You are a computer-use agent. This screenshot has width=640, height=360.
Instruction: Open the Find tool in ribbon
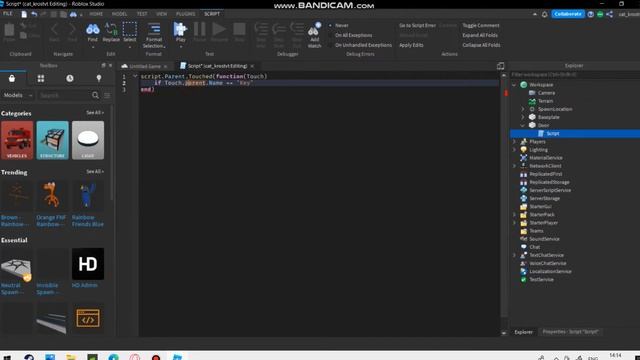click(93, 33)
